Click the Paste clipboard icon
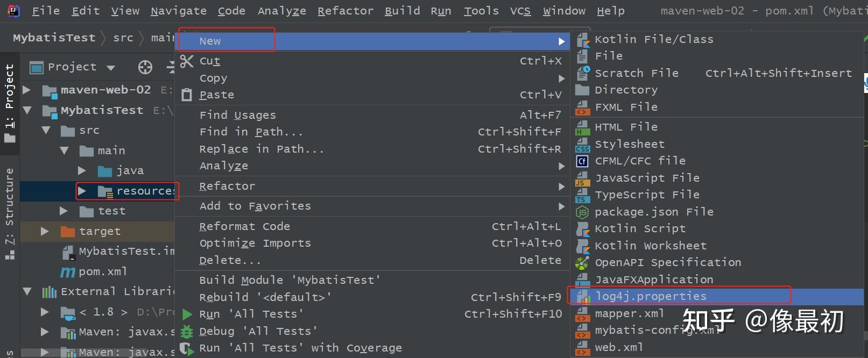Viewport: 868px width, 358px height. (x=187, y=95)
